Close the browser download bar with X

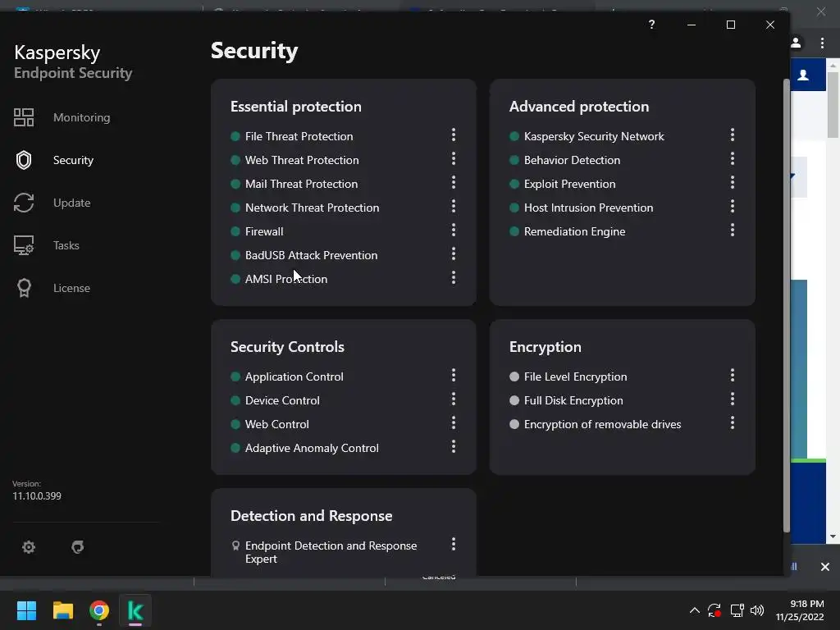825,567
